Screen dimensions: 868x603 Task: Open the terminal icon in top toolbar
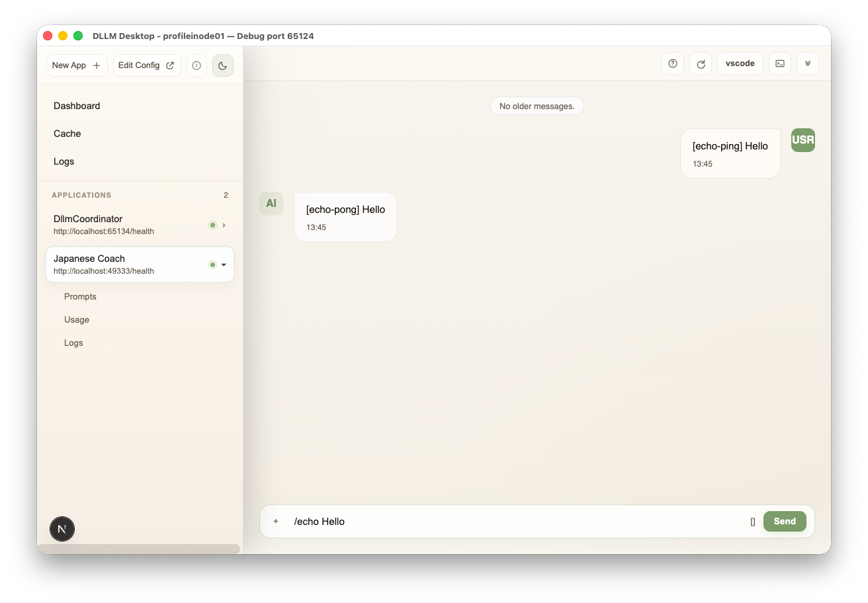780,63
